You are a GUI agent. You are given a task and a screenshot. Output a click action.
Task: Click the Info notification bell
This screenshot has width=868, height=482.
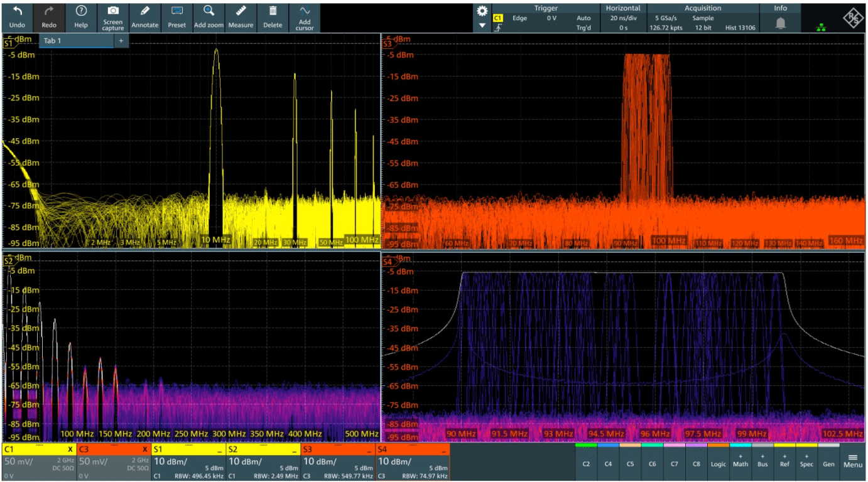pos(781,23)
